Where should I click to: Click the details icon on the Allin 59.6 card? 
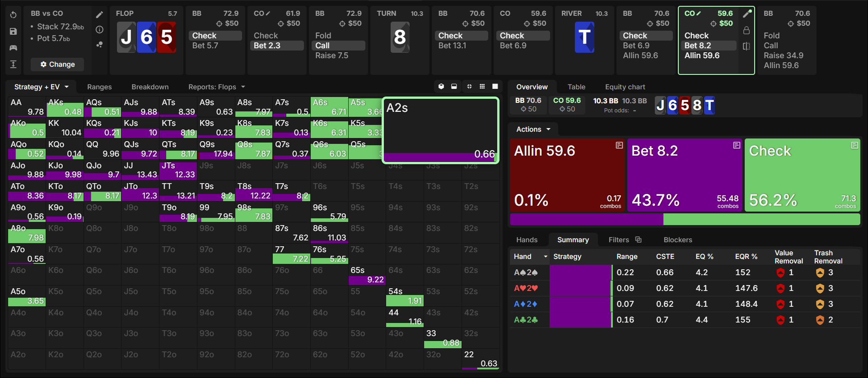[x=619, y=145]
